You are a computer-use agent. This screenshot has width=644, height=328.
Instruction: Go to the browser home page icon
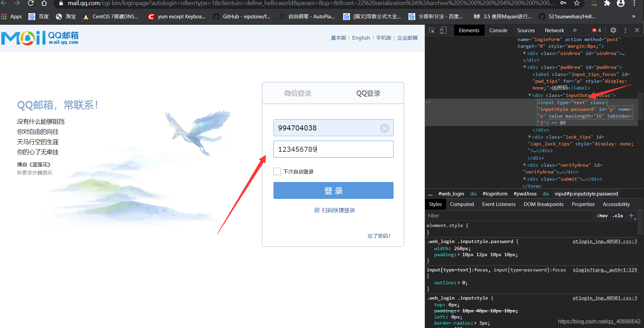point(44,3)
